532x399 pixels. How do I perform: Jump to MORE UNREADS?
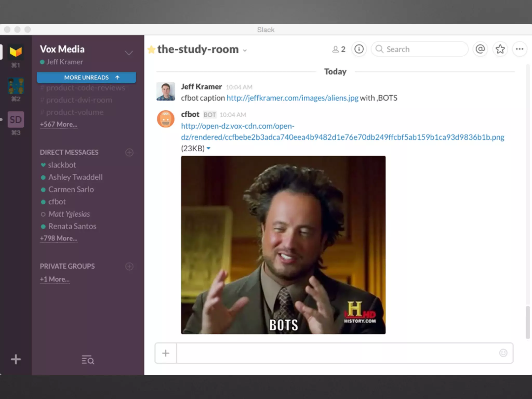(87, 77)
